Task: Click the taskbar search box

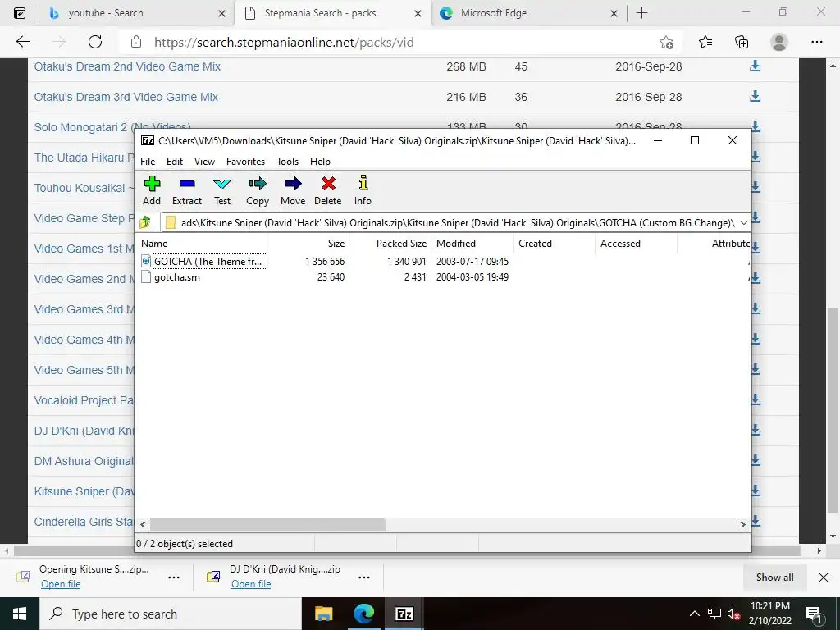Action: [171, 614]
